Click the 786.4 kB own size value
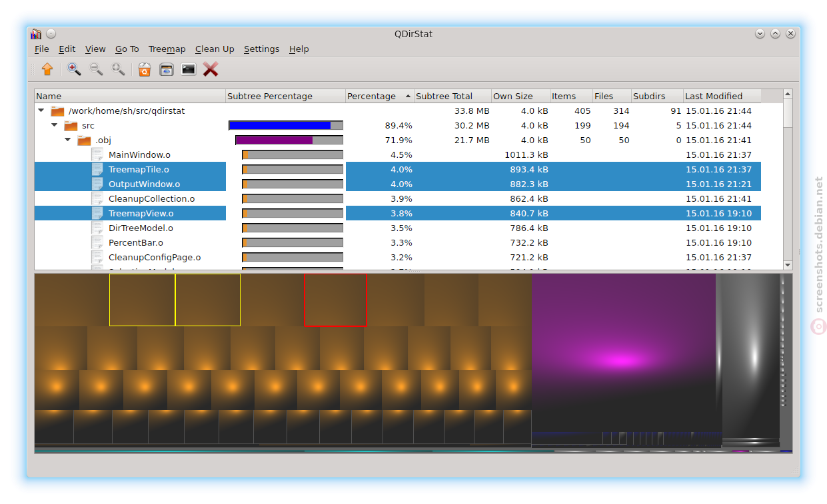The width and height of the screenshot is (827, 504). coord(529,228)
